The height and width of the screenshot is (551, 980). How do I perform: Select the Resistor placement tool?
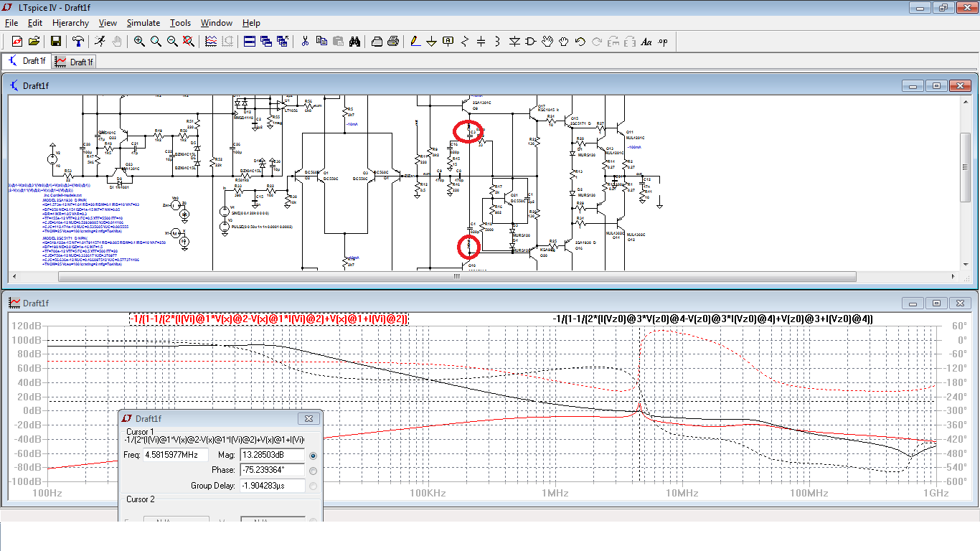coord(465,42)
